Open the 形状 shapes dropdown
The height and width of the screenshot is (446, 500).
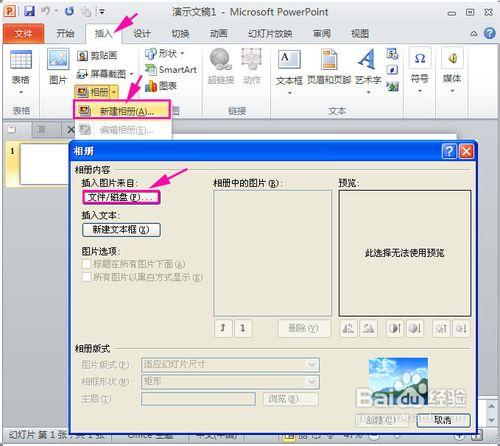pos(164,53)
